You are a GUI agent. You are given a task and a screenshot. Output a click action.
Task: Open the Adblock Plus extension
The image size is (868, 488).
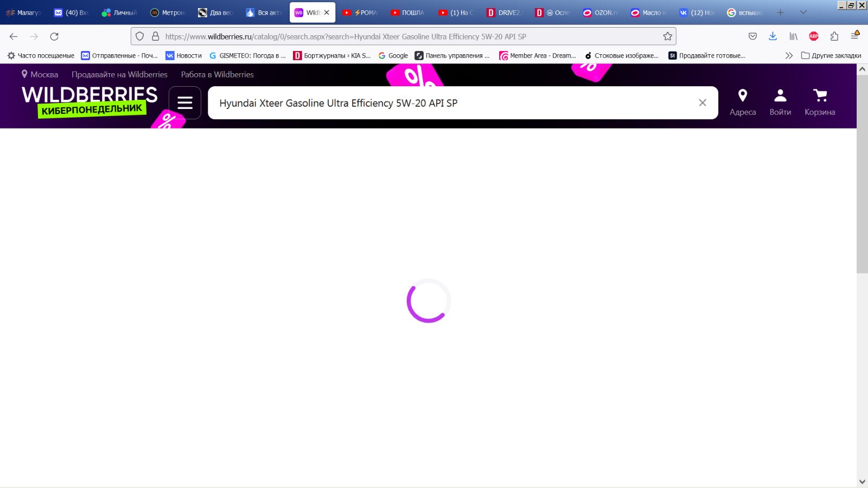click(814, 36)
